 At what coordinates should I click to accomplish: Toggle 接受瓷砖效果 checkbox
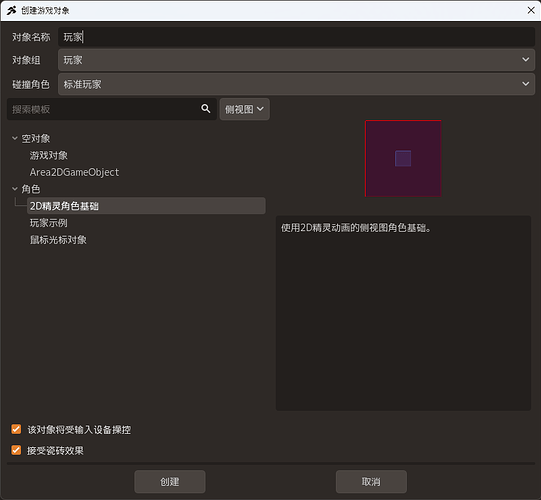coord(16,450)
